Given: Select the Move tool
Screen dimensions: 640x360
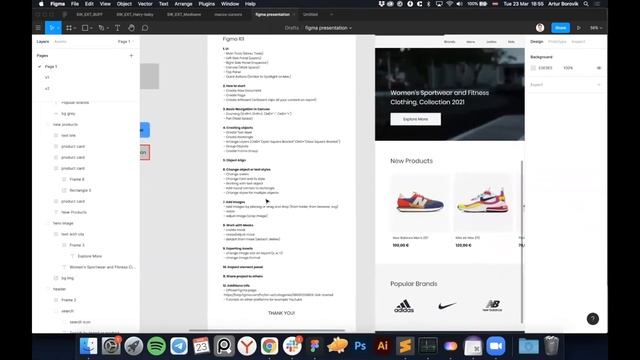Looking at the screenshot, I should pyautogui.click(x=51, y=28).
